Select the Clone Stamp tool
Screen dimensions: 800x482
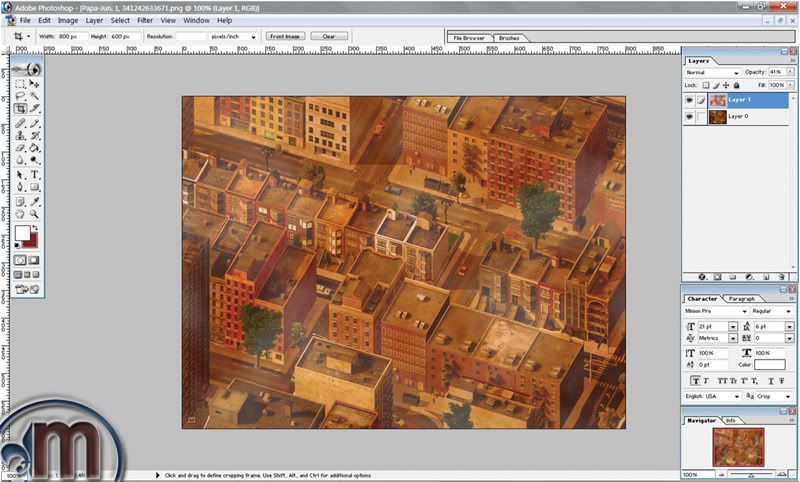coord(20,136)
